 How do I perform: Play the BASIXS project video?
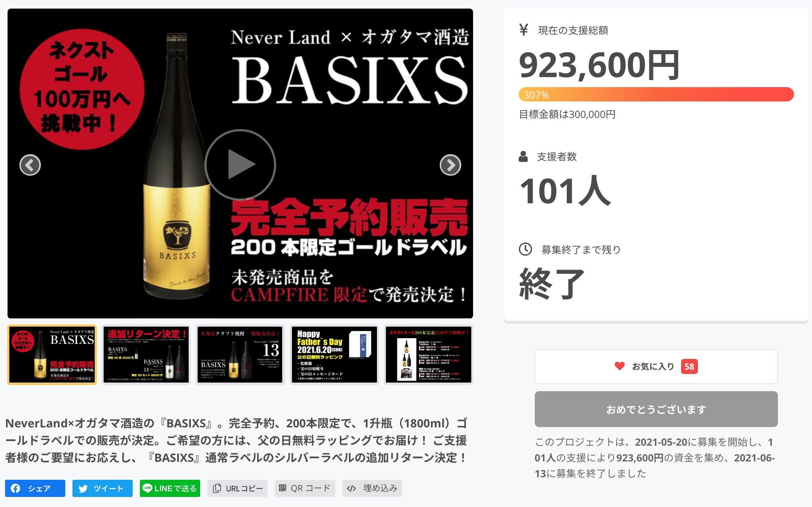coord(240,165)
